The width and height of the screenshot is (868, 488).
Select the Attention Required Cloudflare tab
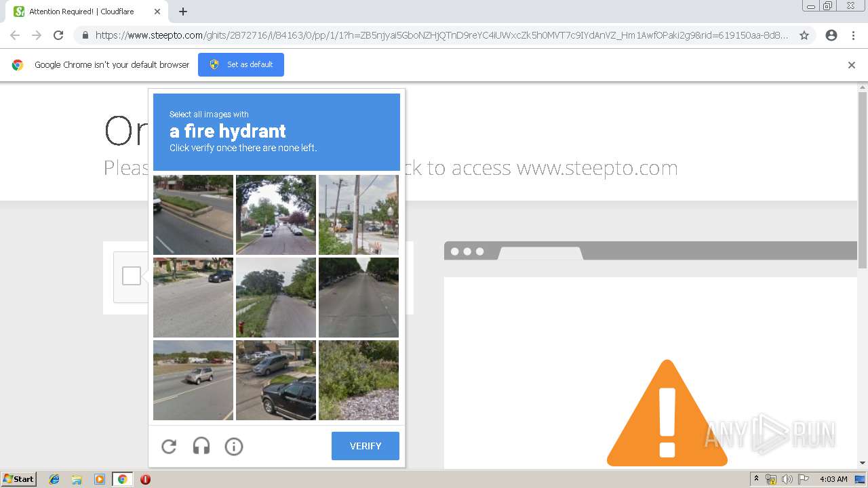pyautogui.click(x=87, y=12)
